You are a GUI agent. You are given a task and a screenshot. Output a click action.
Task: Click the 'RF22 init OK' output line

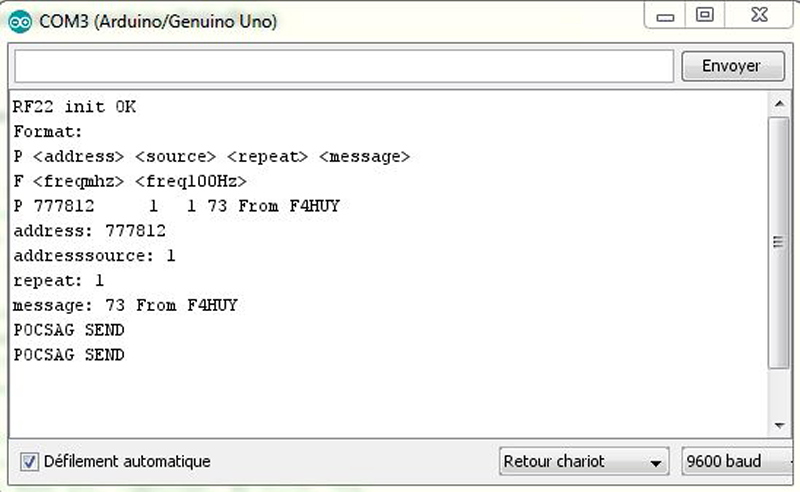[74, 107]
